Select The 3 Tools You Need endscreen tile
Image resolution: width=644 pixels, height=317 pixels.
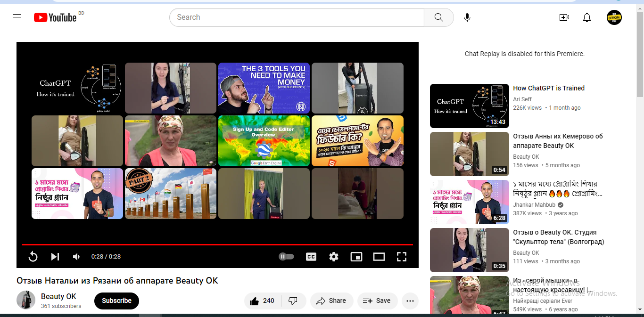tap(264, 88)
